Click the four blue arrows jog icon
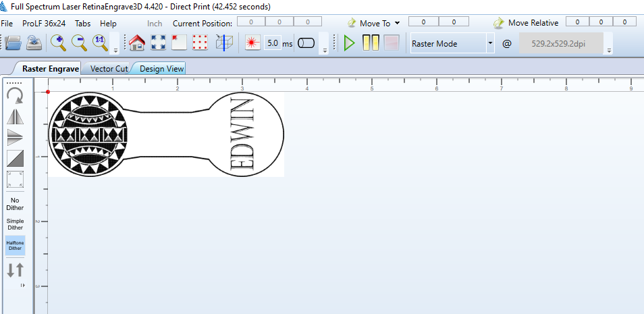This screenshot has width=644, height=314. tap(158, 43)
